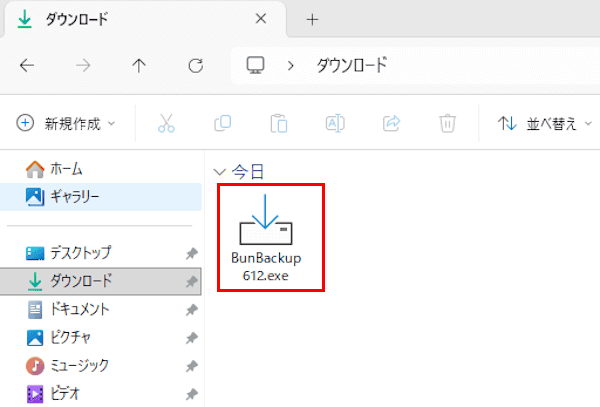The height and width of the screenshot is (407, 600).
Task: Open the 新規作成 menu
Action: pos(66,124)
